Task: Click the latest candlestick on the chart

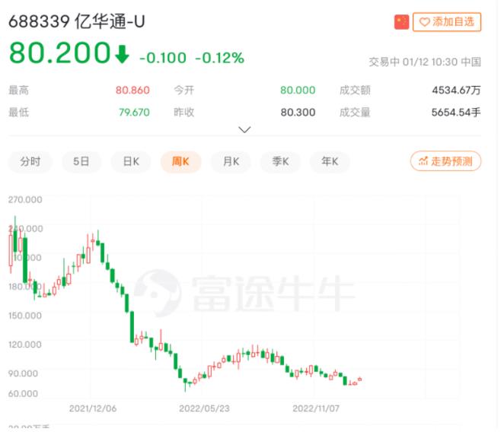Action: click(359, 379)
